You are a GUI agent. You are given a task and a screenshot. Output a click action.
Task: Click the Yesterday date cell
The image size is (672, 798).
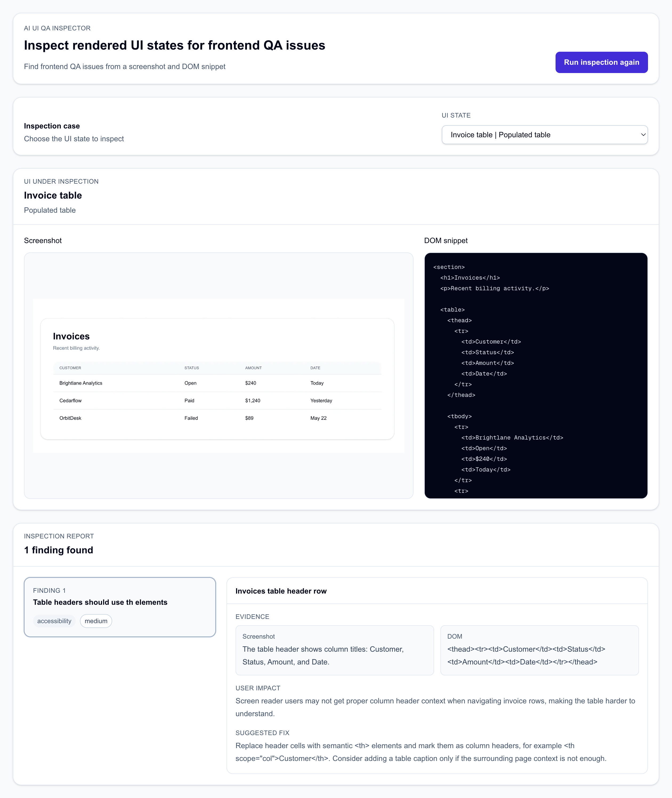pyautogui.click(x=321, y=401)
